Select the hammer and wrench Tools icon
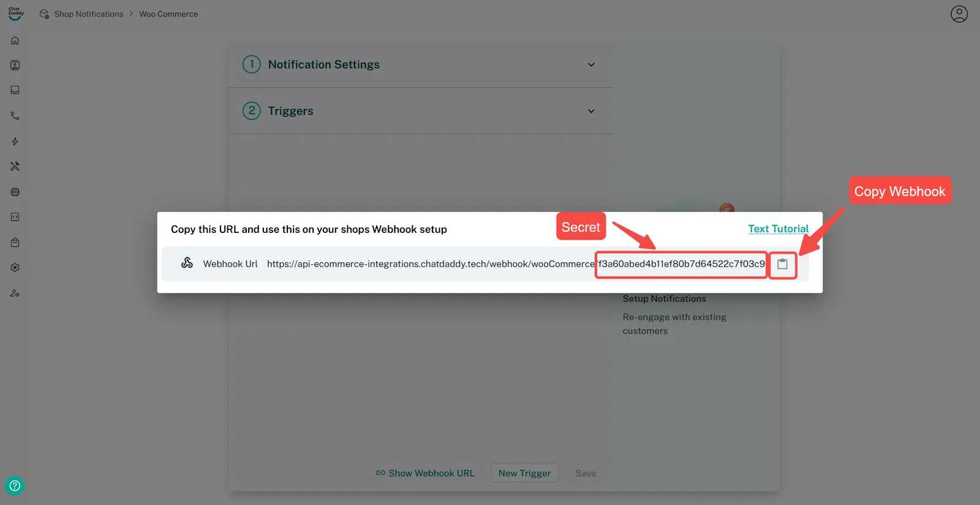The image size is (980, 505). 15,166
